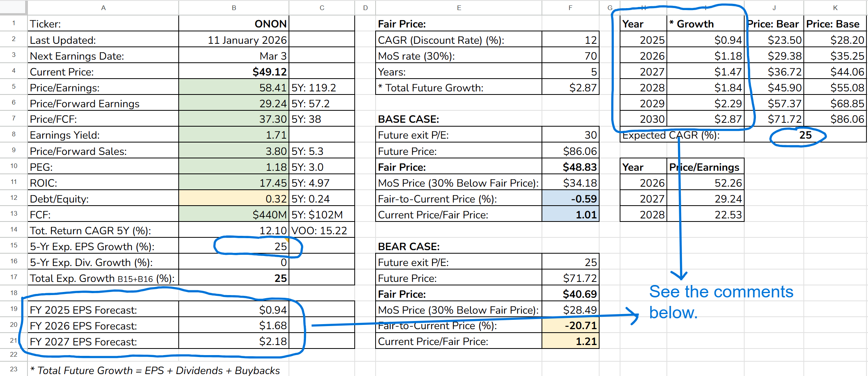This screenshot has height=376, width=868.
Task: Click the FCF value $440M
Action: tap(234, 215)
